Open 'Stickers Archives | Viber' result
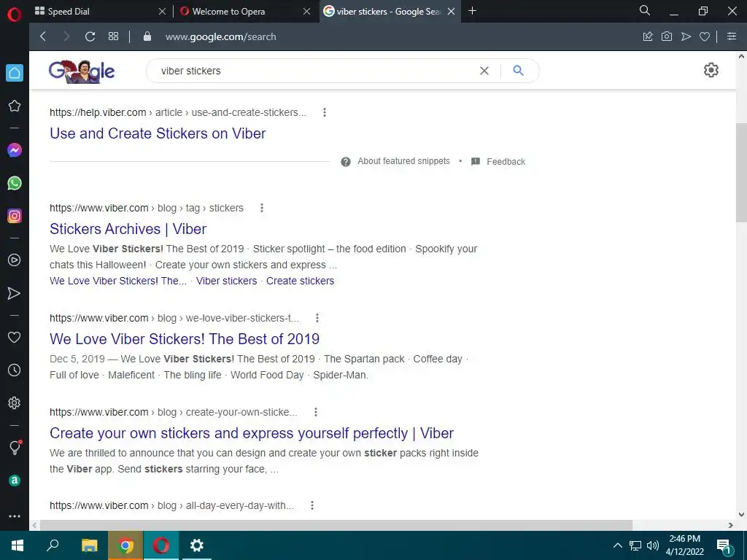 128,229
